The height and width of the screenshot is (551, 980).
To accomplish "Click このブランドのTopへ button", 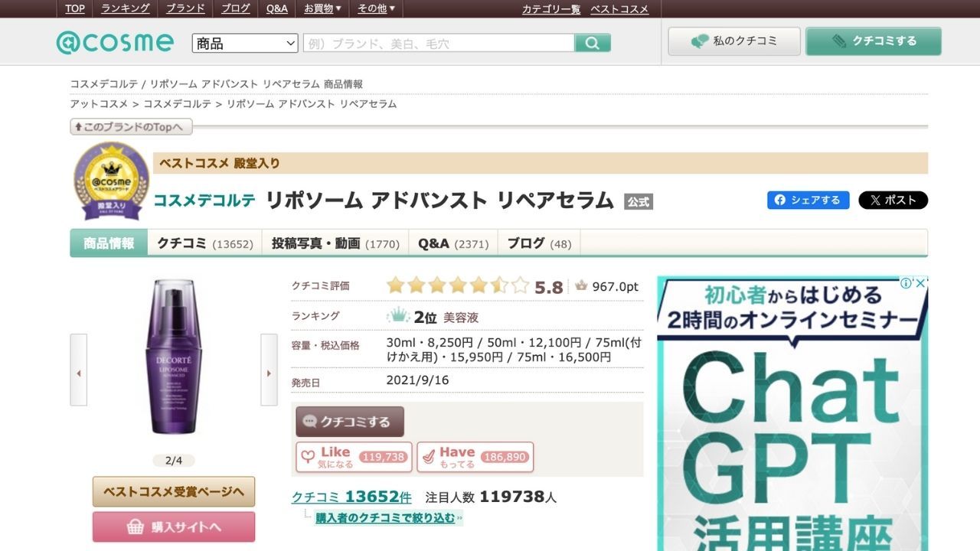I will (131, 126).
